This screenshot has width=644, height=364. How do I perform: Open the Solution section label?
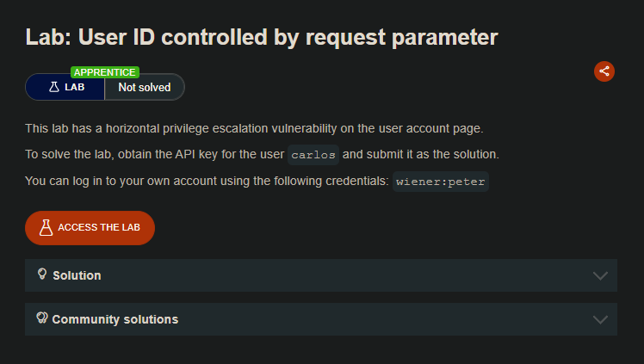pos(77,275)
